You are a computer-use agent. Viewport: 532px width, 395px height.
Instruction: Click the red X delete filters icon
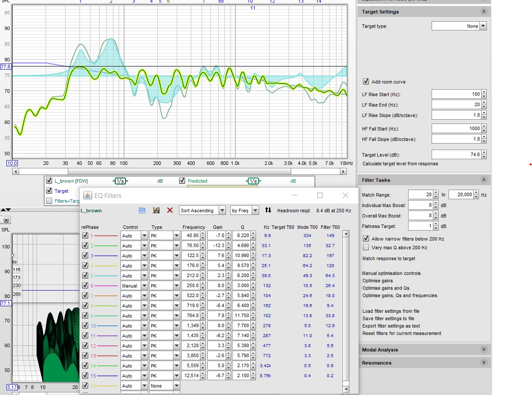[170, 211]
